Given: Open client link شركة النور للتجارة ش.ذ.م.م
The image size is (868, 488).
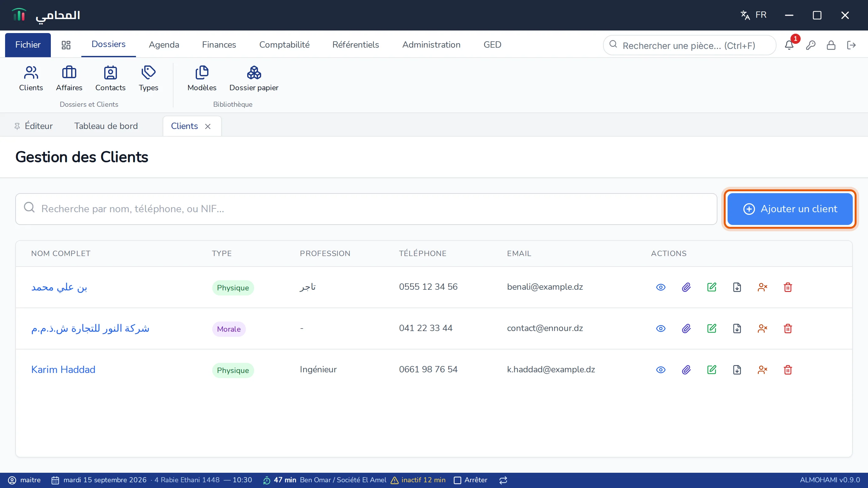Looking at the screenshot, I should (x=90, y=329).
